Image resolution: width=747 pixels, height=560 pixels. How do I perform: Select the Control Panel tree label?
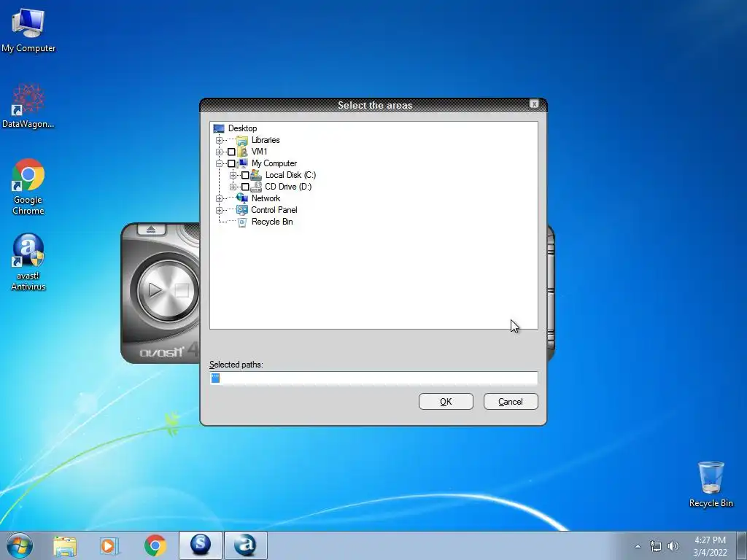click(x=274, y=210)
